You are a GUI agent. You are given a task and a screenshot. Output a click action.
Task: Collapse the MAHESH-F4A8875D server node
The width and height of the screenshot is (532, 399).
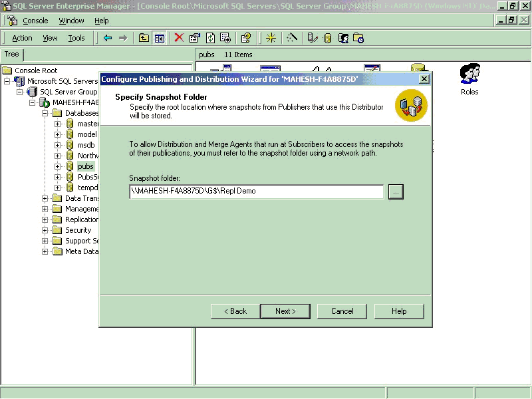(x=32, y=102)
